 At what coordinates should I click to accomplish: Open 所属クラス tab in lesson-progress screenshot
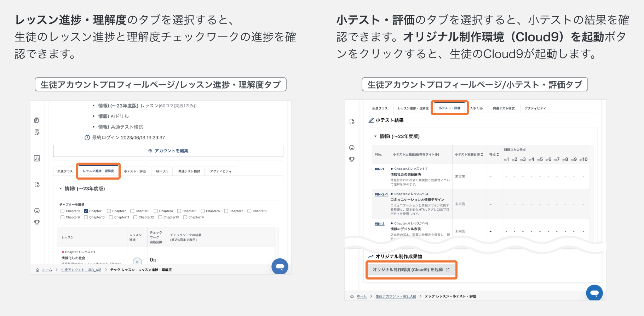tap(65, 171)
